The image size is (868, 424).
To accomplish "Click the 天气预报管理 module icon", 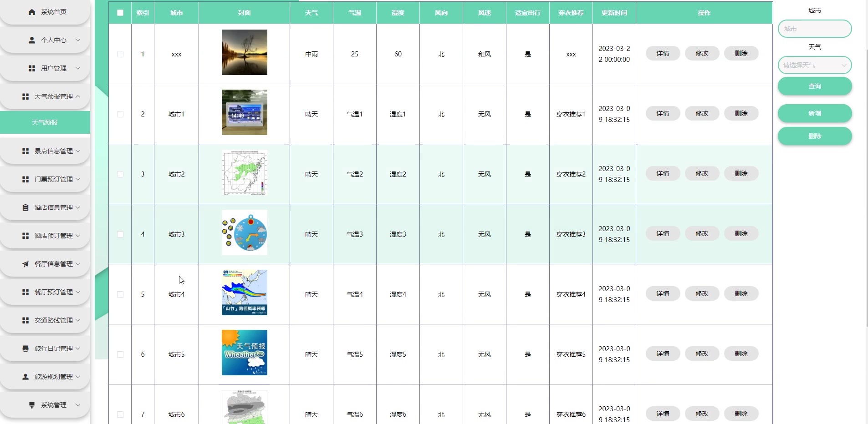I will point(25,96).
